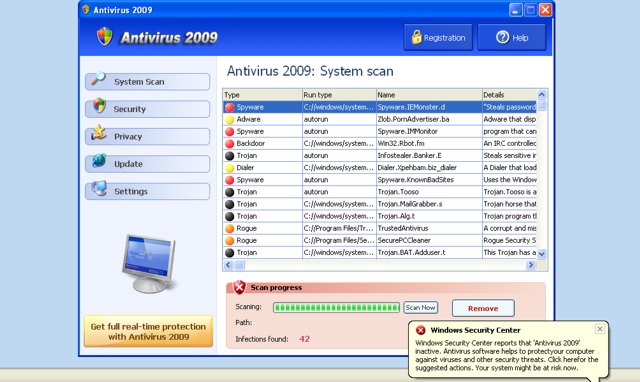
Task: Open the Security section
Action: point(147,109)
